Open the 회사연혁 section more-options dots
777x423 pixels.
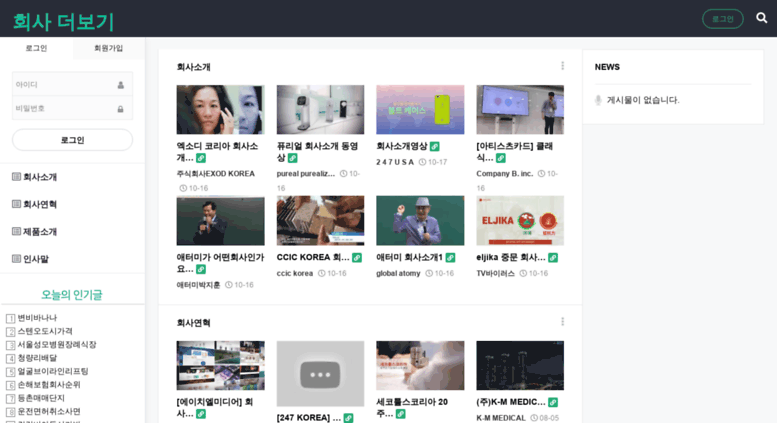562,322
